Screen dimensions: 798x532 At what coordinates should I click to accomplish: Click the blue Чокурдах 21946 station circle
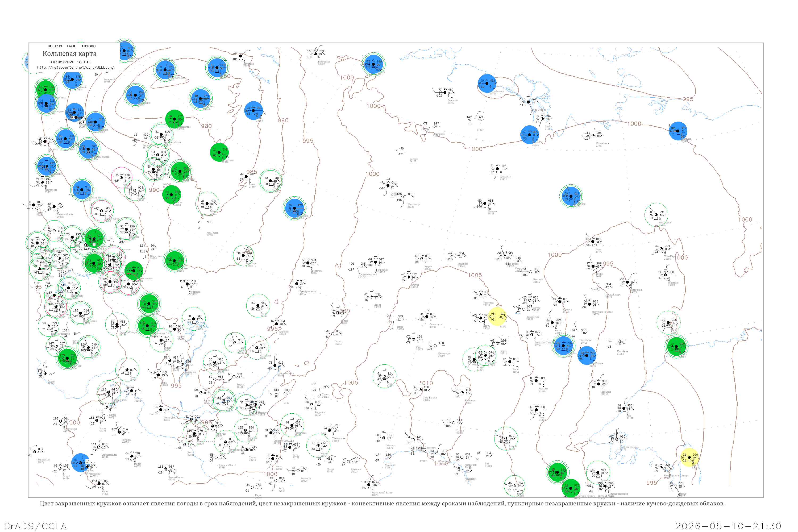[x=678, y=131]
